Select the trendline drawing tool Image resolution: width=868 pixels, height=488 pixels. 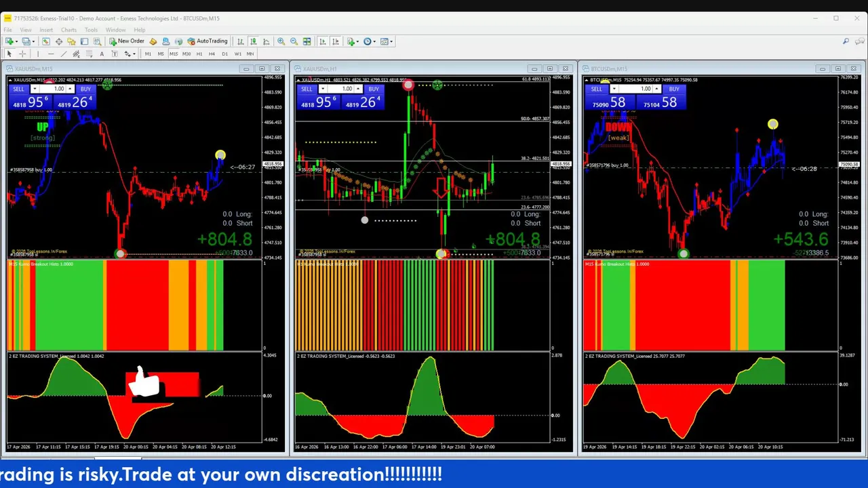coord(64,54)
